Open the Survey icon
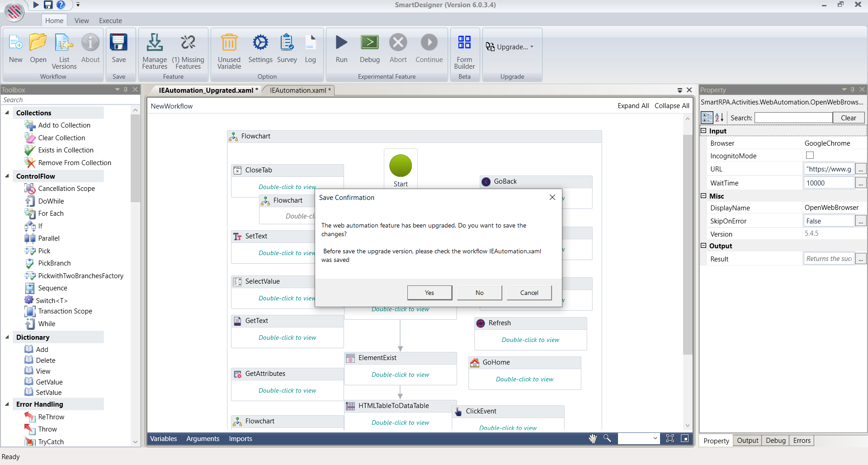 click(x=287, y=43)
